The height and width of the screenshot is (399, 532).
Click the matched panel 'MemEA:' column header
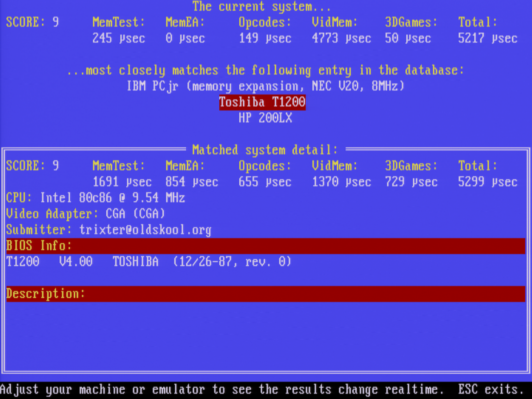(186, 166)
